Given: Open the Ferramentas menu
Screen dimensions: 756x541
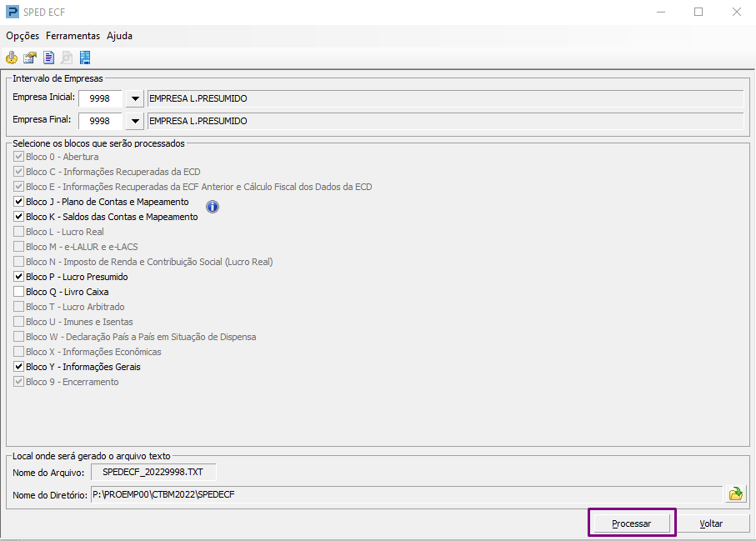Looking at the screenshot, I should [73, 36].
